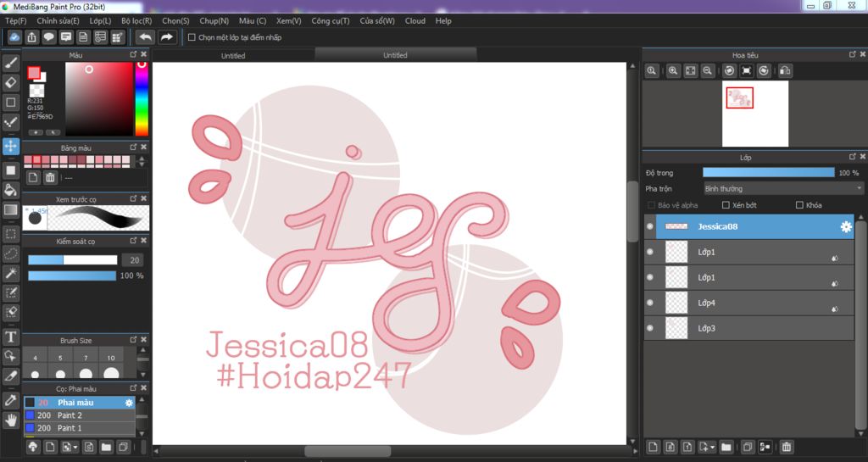The height and width of the screenshot is (462, 868).
Task: Click the brush size slider in Kiểm soát cọ
Action: point(73,260)
